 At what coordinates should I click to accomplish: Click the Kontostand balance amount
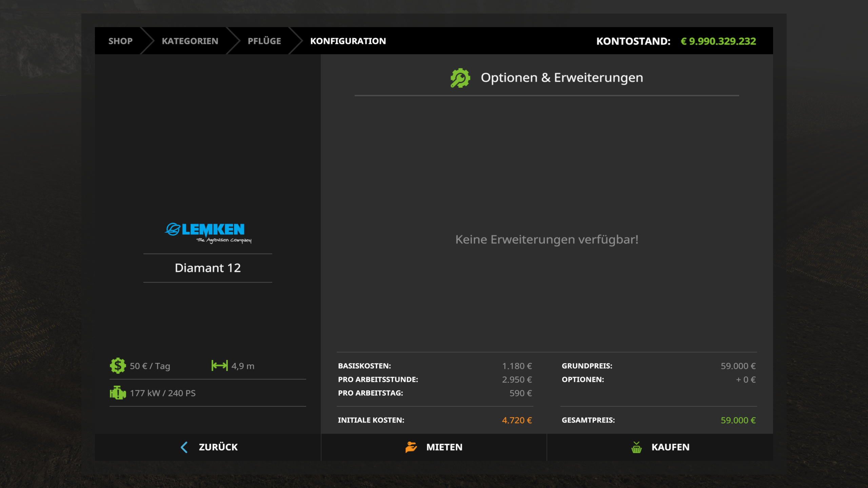click(718, 41)
